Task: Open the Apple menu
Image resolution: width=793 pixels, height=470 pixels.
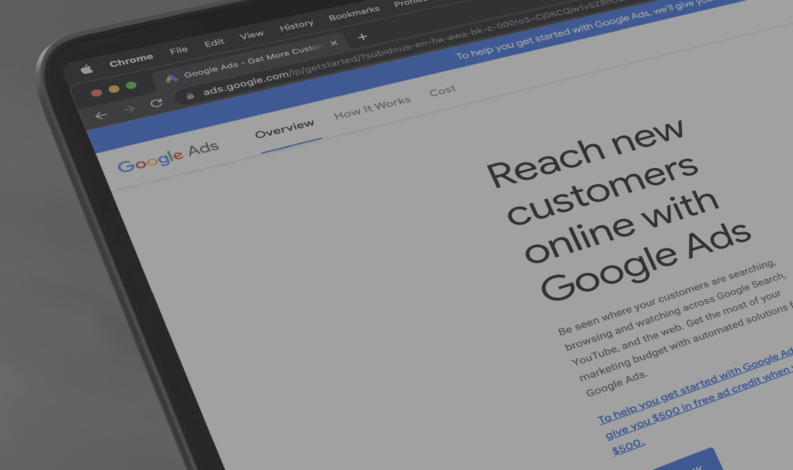Action: 86,69
